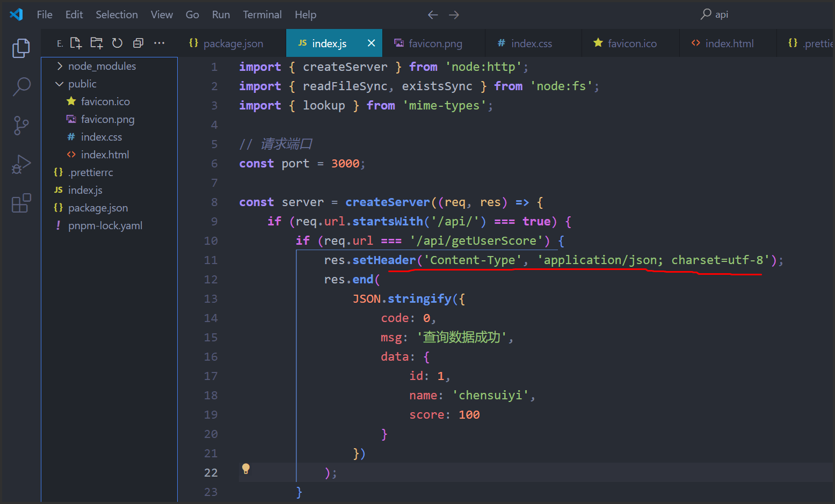Screen dimensions: 835x504
Task: Open favicon.png in the file tree
Action: pos(109,119)
